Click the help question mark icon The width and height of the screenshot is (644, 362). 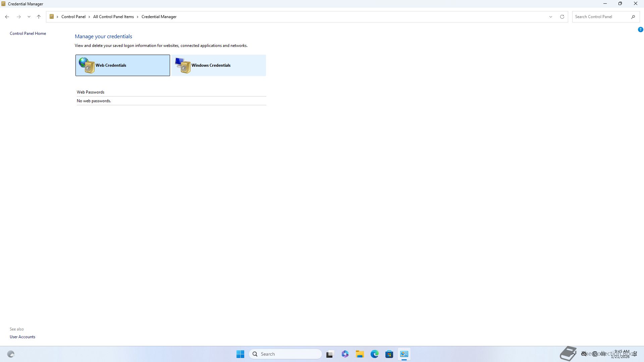pos(640,29)
